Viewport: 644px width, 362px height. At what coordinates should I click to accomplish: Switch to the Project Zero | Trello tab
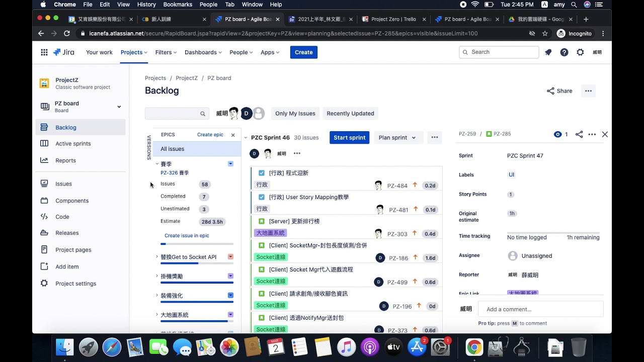(393, 19)
